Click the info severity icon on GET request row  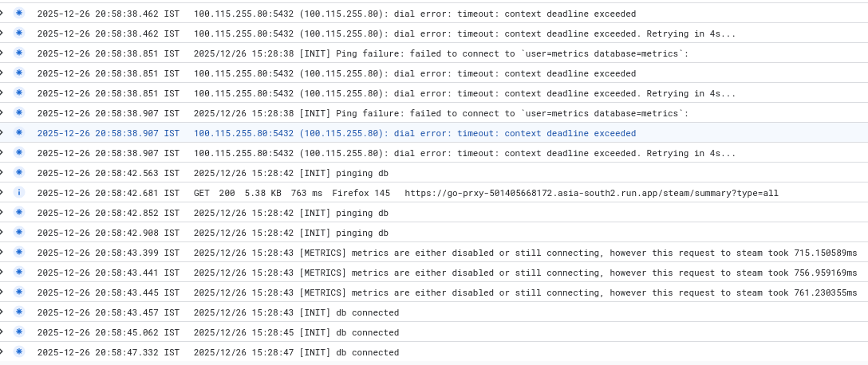pyautogui.click(x=19, y=192)
